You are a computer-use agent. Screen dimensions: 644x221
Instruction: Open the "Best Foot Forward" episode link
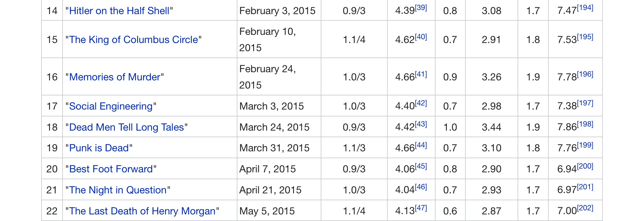click(111, 169)
